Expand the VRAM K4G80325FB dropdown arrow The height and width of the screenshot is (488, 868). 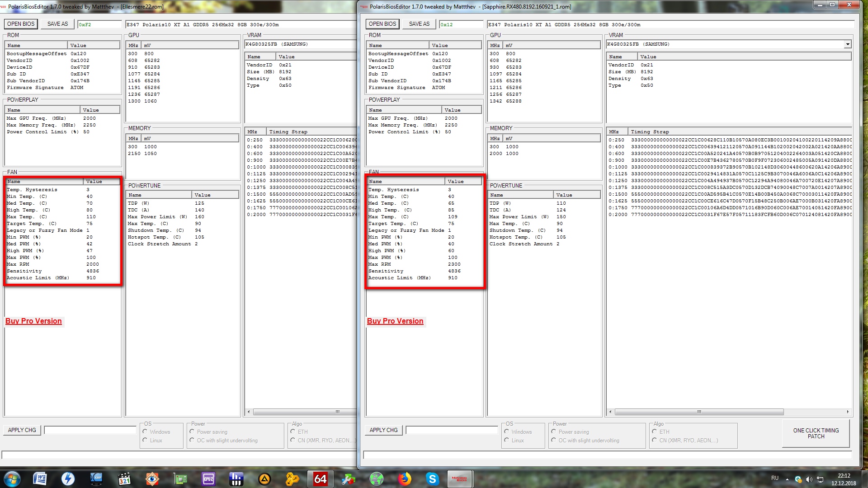click(x=848, y=44)
